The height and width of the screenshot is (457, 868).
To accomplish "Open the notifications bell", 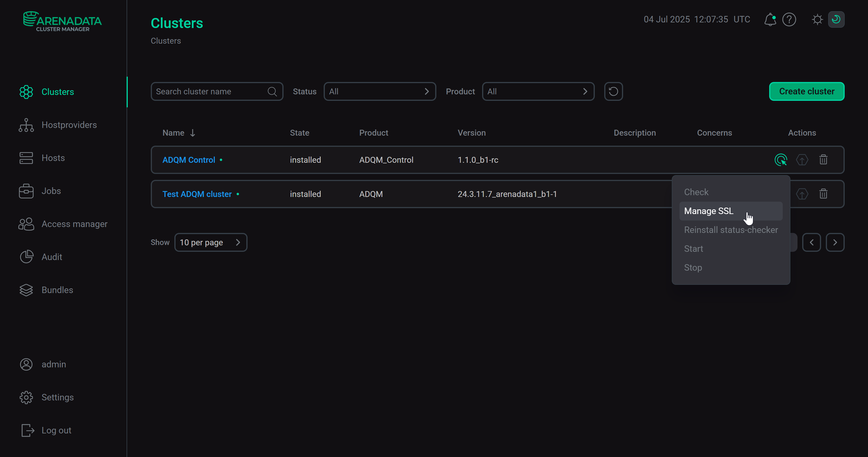I will click(x=770, y=19).
